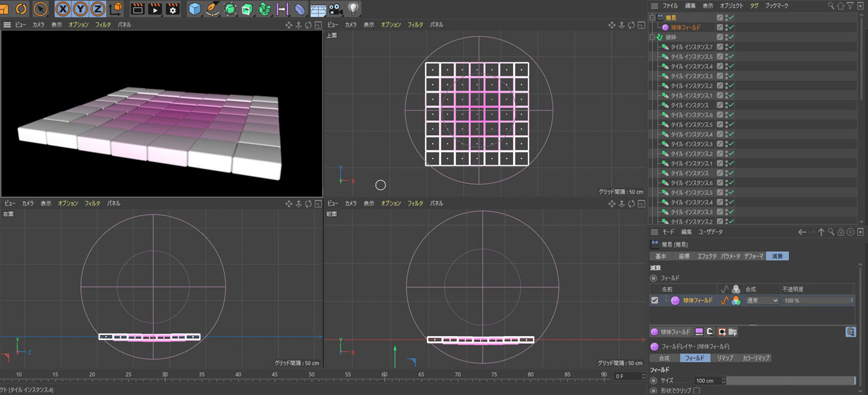Collapse the 破砕 object tree
Viewport: 868px width, 395px height.
(x=653, y=37)
